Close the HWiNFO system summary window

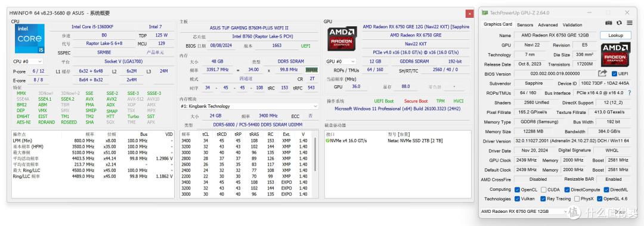(469, 14)
